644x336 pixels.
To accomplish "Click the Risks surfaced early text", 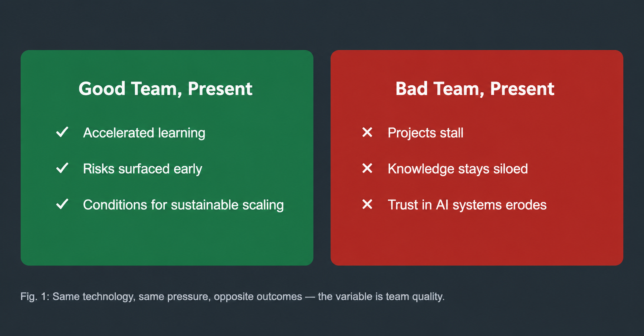I will (142, 169).
